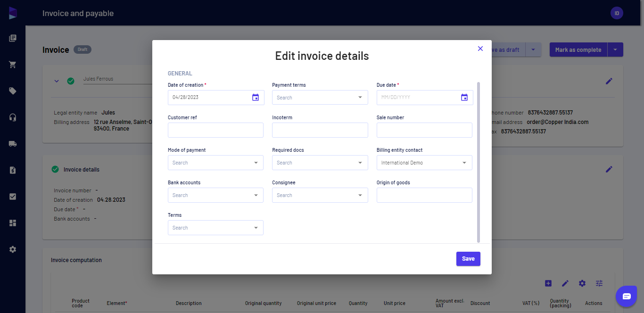Expand the Bank accounts dropdown
This screenshot has width=644, height=313.
(256, 195)
